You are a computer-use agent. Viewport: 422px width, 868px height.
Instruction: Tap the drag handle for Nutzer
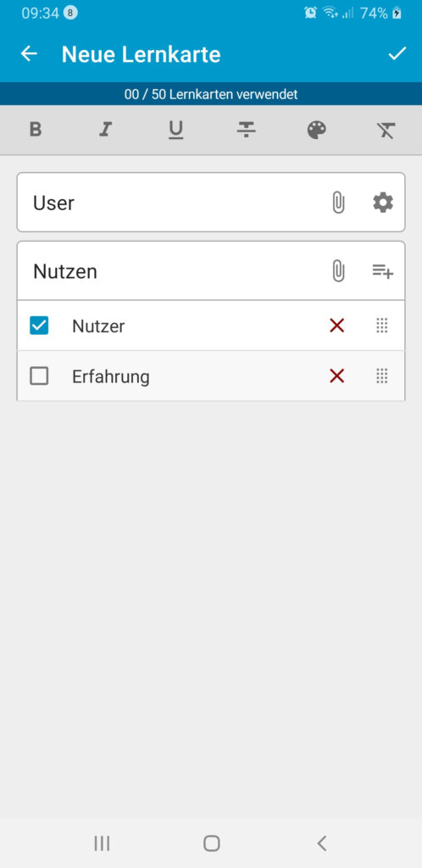tap(382, 325)
